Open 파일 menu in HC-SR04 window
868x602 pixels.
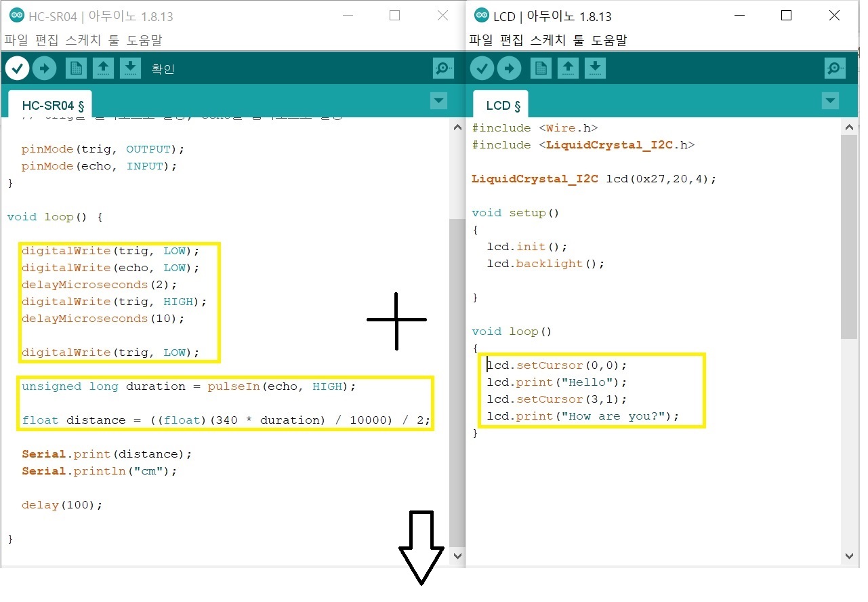tap(16, 41)
